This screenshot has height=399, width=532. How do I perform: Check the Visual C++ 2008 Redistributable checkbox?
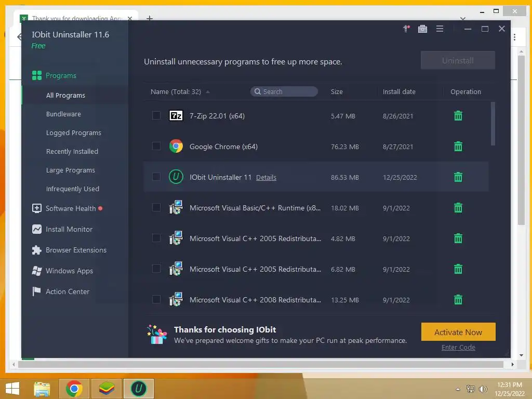pos(156,299)
